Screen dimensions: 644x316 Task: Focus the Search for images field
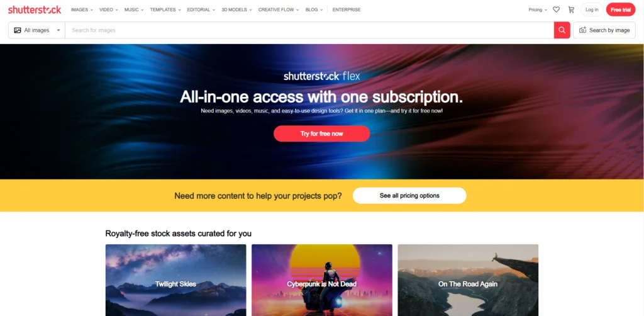309,30
